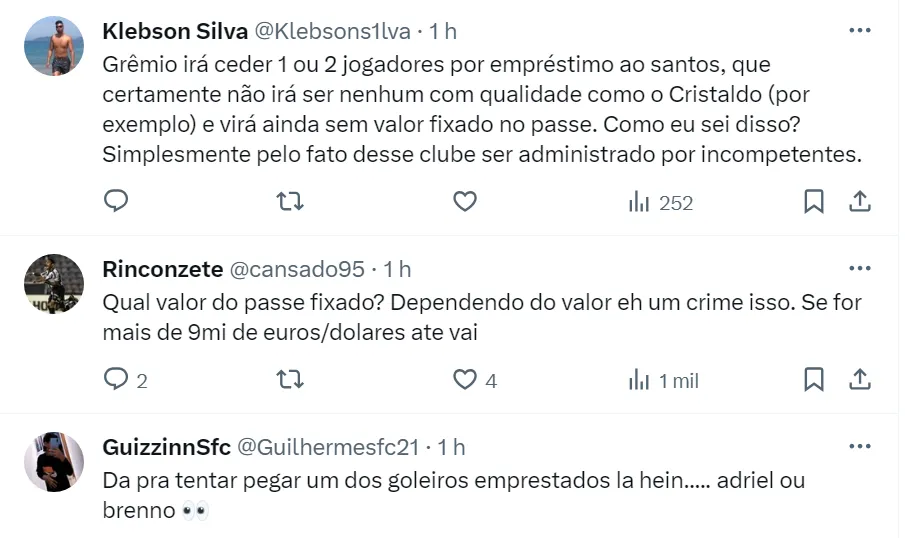The height and width of the screenshot is (538, 905).
Task: Click GuizzinnSfc's profile avatar
Action: click(54, 462)
